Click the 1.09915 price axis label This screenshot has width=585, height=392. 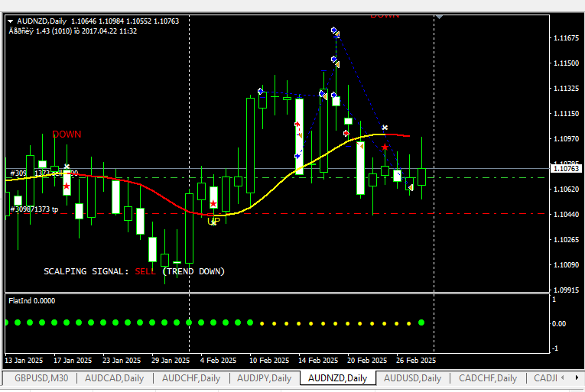point(566,290)
